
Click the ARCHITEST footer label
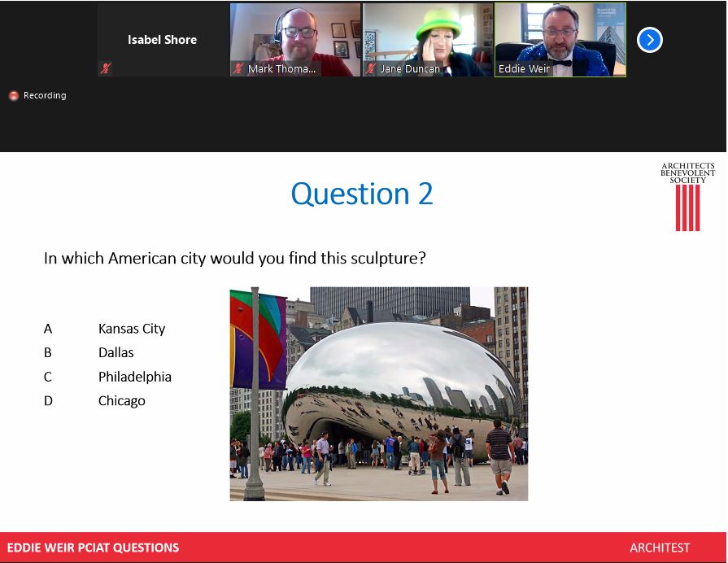tap(660, 548)
